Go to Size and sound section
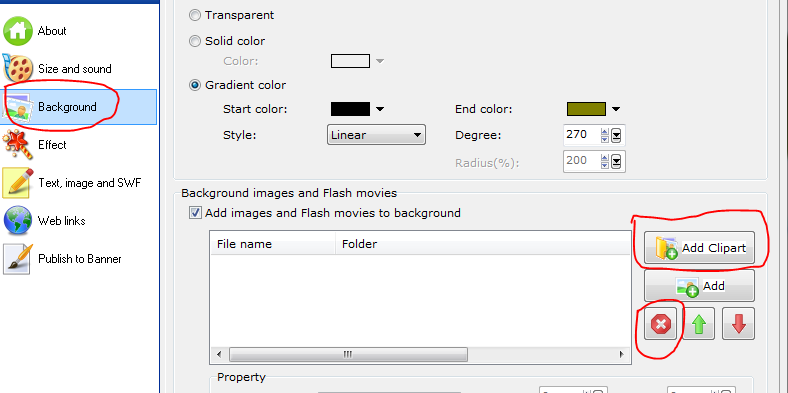This screenshot has width=788, height=393. (75, 69)
